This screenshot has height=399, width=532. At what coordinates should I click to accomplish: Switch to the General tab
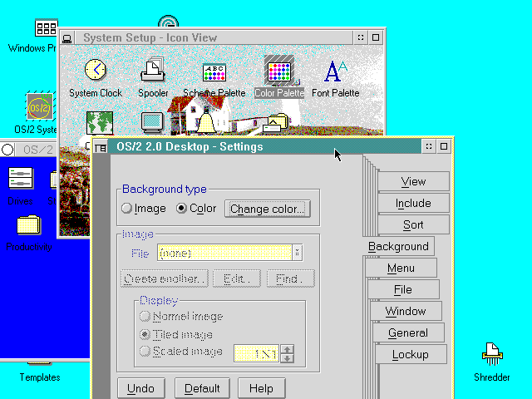coord(408,332)
